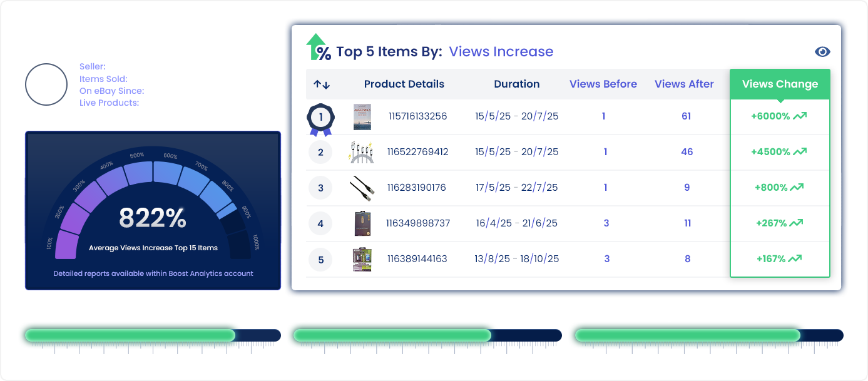Viewport: 868px width, 381px height.
Task: Click the 822% average views gauge
Action: click(x=153, y=218)
